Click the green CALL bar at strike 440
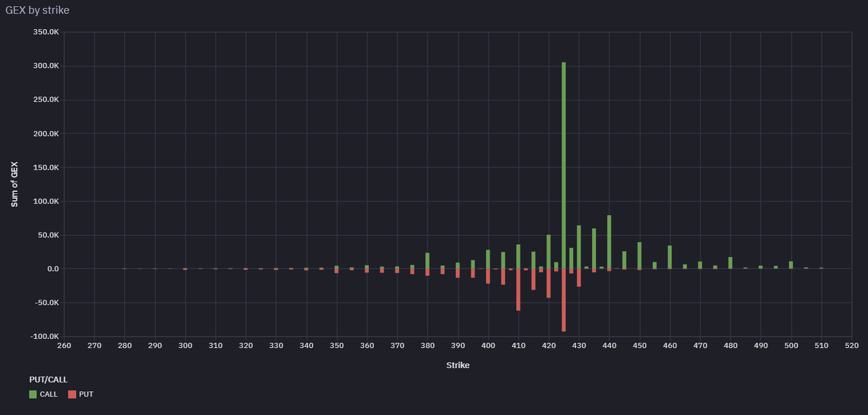The image size is (868, 415). point(609,242)
